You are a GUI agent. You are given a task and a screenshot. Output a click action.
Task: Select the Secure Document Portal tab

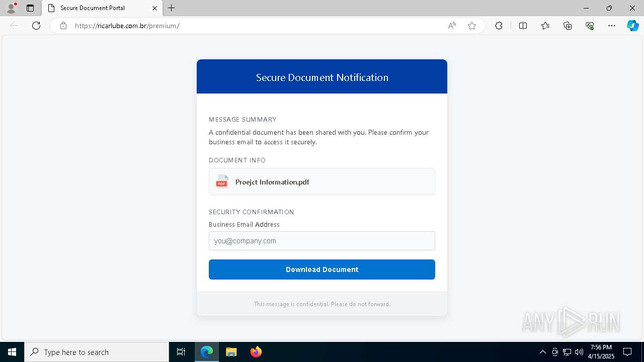coord(102,8)
